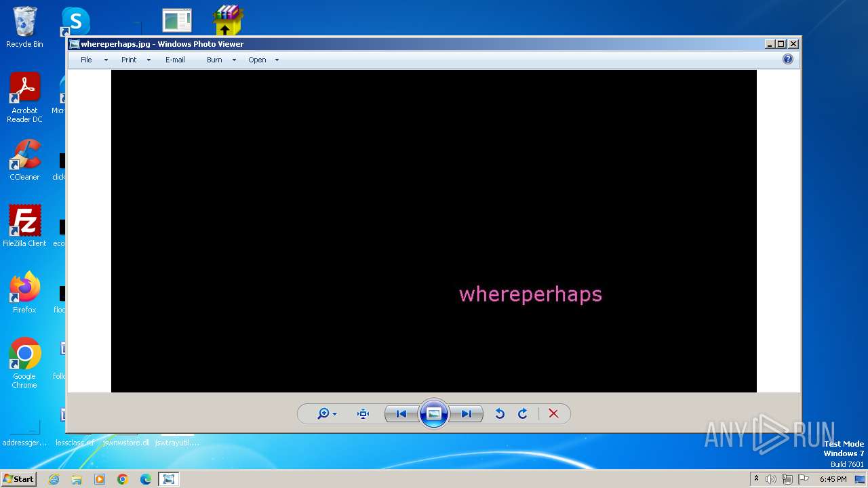Open Chrome in the taskbar

coord(123,479)
